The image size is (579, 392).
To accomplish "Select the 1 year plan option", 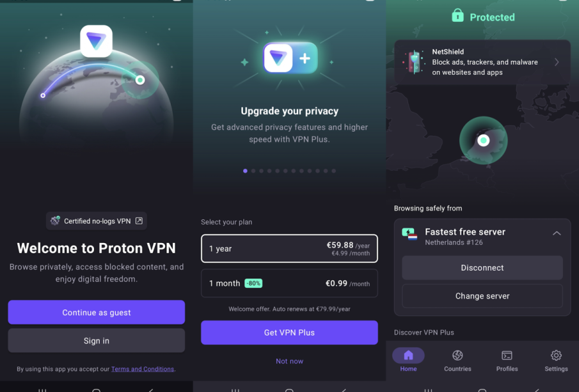I will (289, 248).
